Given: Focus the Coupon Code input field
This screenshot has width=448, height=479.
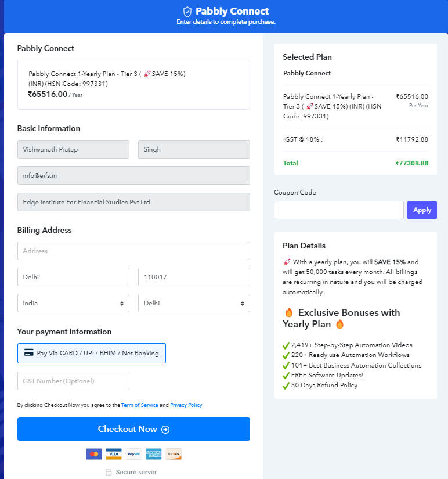Looking at the screenshot, I should [339, 210].
